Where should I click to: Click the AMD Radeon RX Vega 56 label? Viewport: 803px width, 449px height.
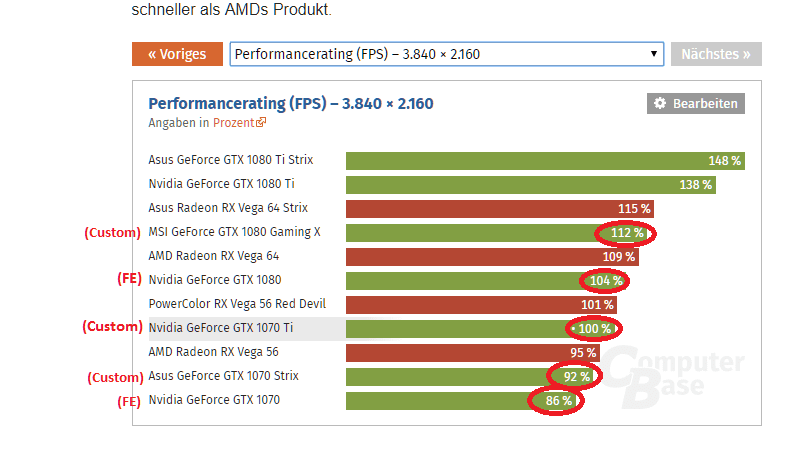214,352
